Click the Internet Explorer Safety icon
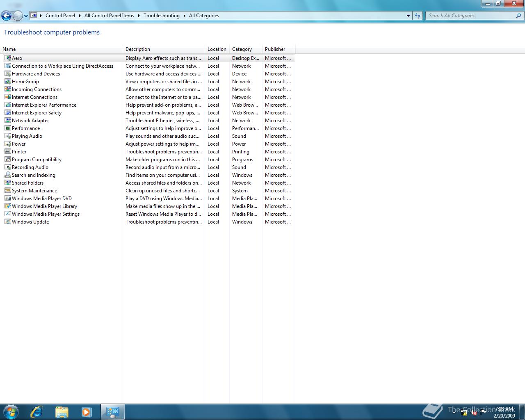 [x=8, y=113]
